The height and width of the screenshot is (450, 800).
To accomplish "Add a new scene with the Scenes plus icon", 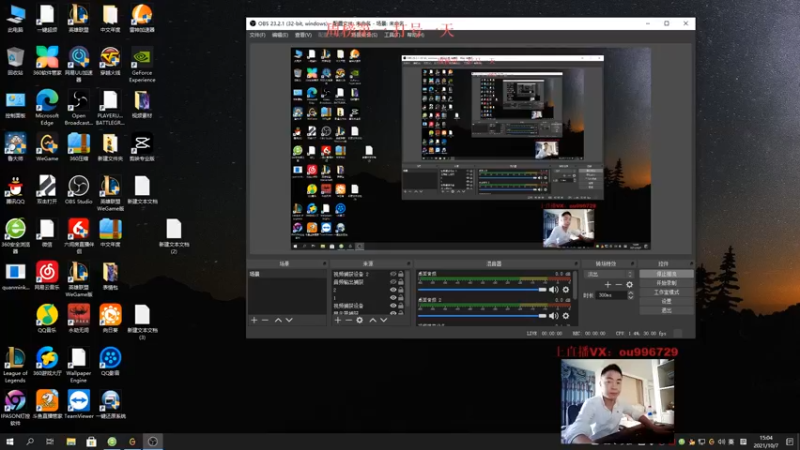I will click(254, 320).
